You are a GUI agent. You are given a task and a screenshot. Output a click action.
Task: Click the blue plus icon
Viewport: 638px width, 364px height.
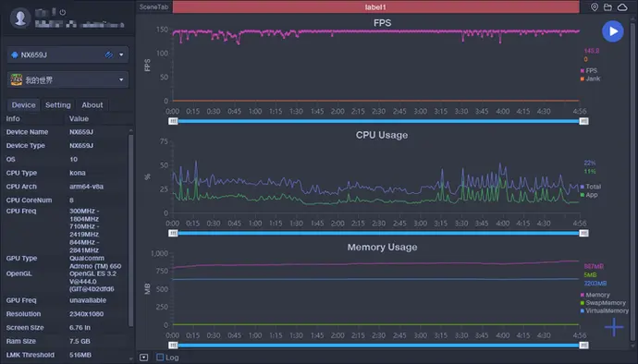coord(614,327)
